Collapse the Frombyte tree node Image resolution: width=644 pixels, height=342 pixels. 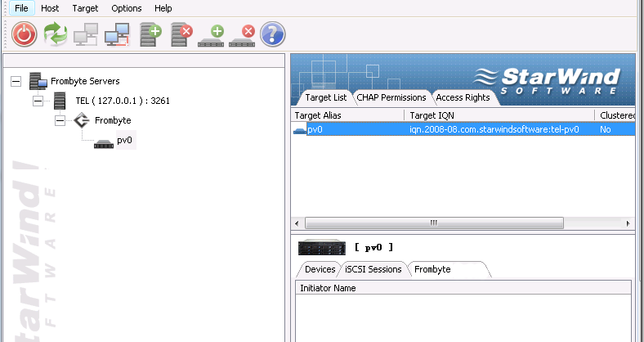point(60,121)
